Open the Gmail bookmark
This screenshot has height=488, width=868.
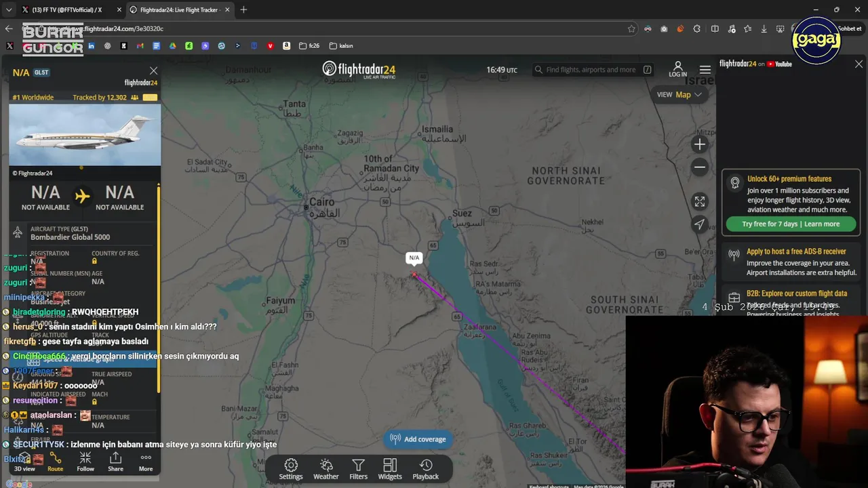140,46
